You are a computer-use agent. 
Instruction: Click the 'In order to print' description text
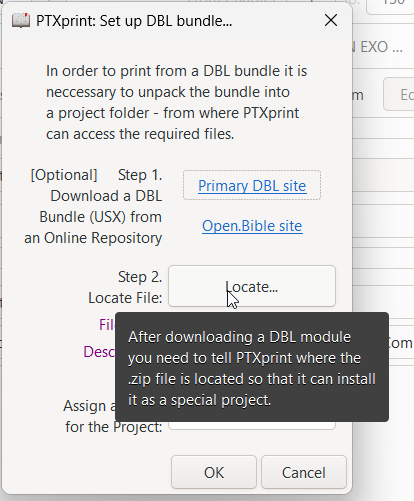[x=176, y=102]
